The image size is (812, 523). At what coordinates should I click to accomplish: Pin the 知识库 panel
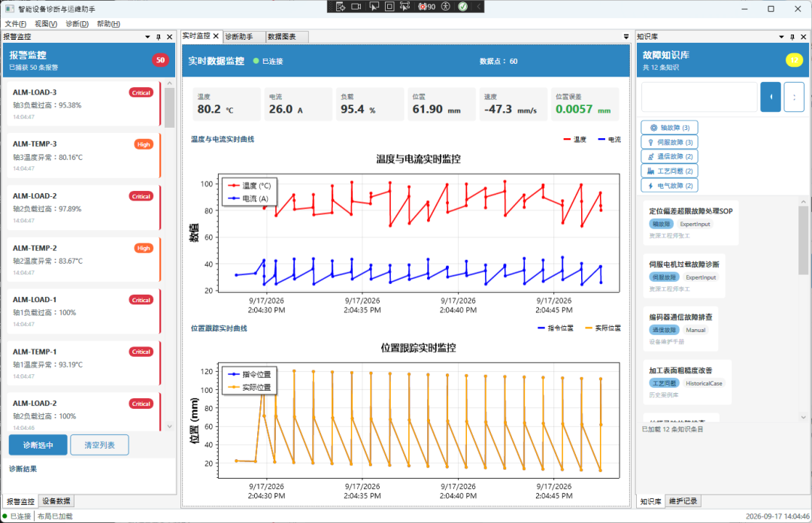tap(792, 37)
